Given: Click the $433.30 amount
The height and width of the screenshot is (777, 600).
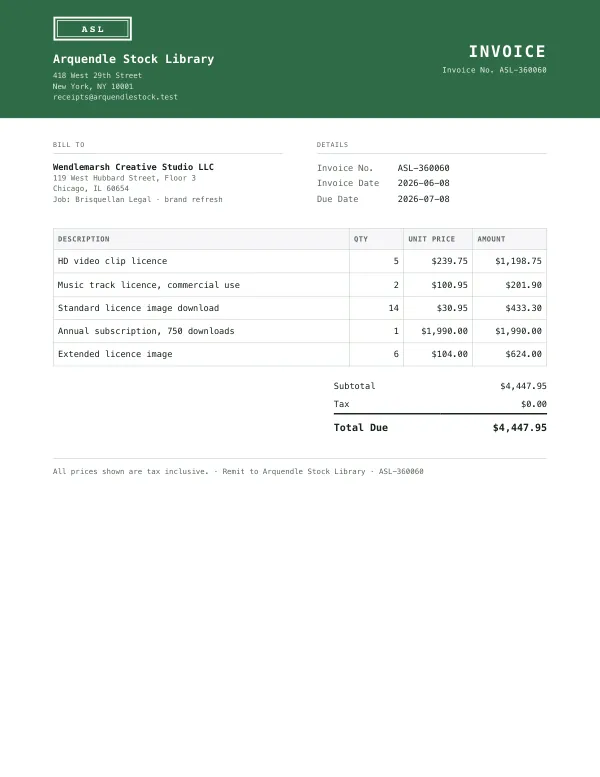Looking at the screenshot, I should [x=523, y=308].
